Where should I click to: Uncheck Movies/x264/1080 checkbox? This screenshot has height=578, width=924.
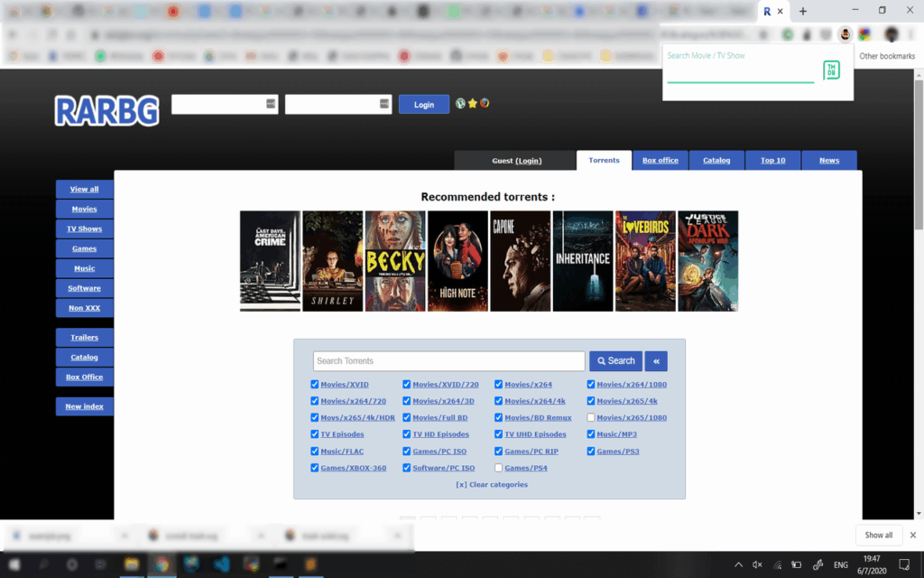click(590, 384)
